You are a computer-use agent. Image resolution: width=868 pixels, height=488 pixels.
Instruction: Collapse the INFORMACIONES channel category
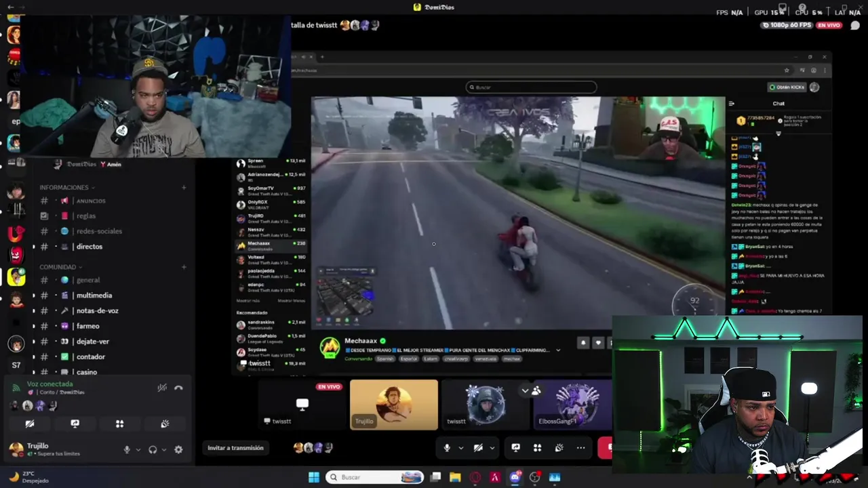tap(66, 188)
